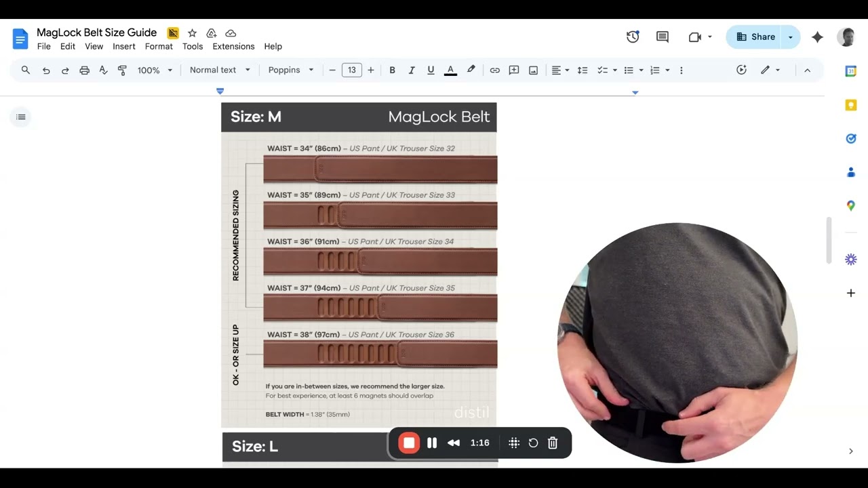Open the Share options arrow
The image size is (868, 488).
[x=791, y=37]
